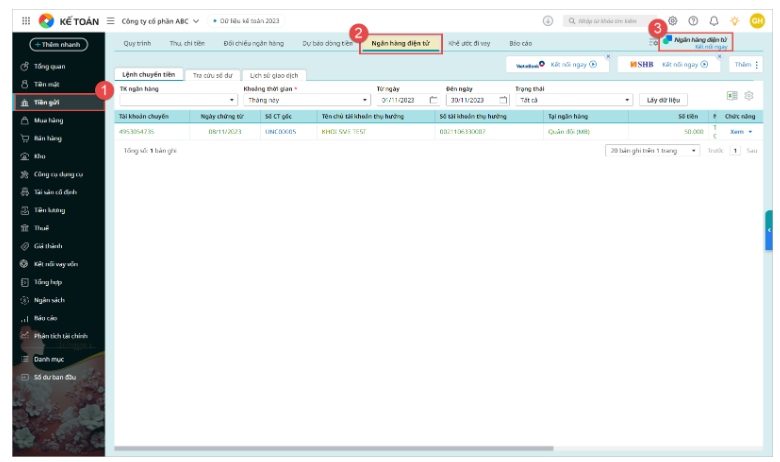Viewport: 780px width, 462px height.
Task: Open Mua hàng in the sidebar
Action: coord(48,119)
